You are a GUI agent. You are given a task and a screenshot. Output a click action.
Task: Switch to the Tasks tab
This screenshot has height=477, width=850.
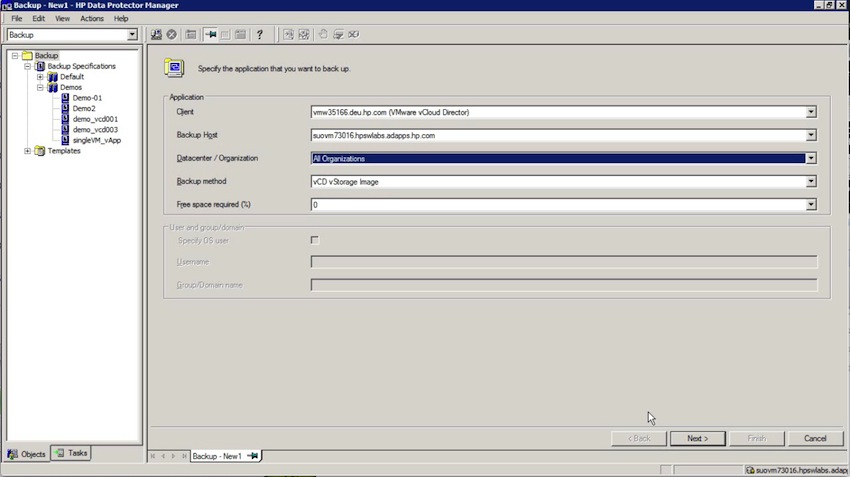pos(71,453)
